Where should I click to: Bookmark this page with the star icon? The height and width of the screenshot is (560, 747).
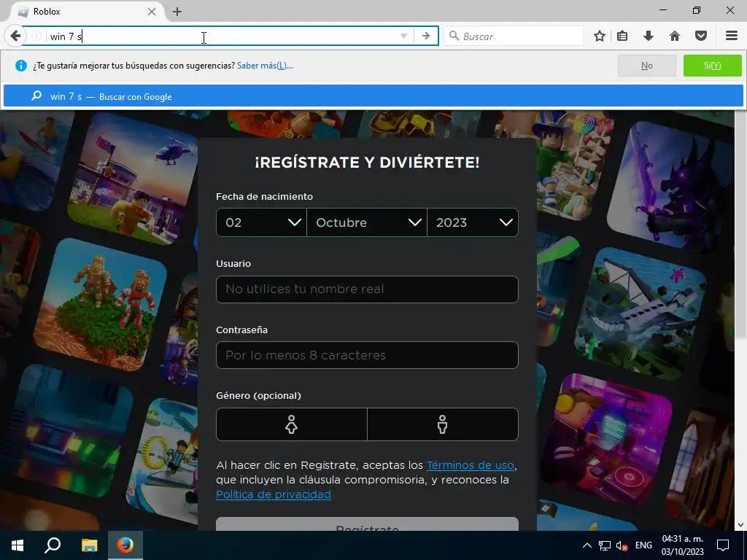pyautogui.click(x=600, y=36)
